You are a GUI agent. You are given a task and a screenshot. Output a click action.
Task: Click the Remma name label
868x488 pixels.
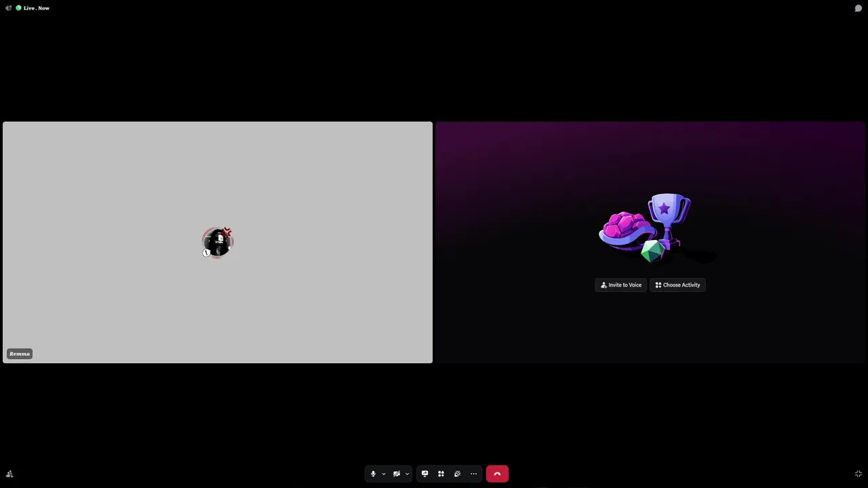pyautogui.click(x=20, y=354)
